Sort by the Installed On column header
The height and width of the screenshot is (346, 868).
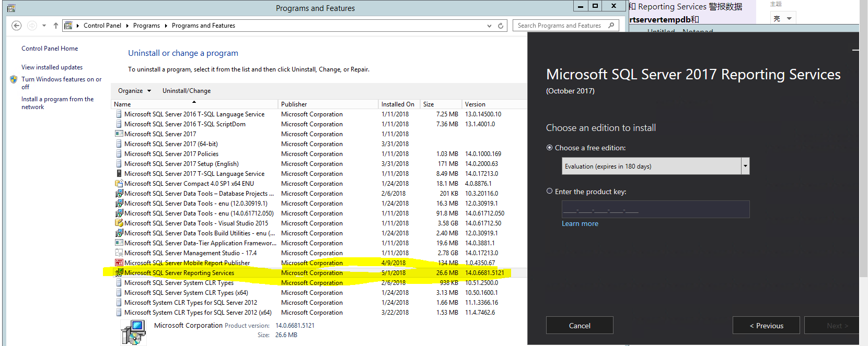click(399, 104)
